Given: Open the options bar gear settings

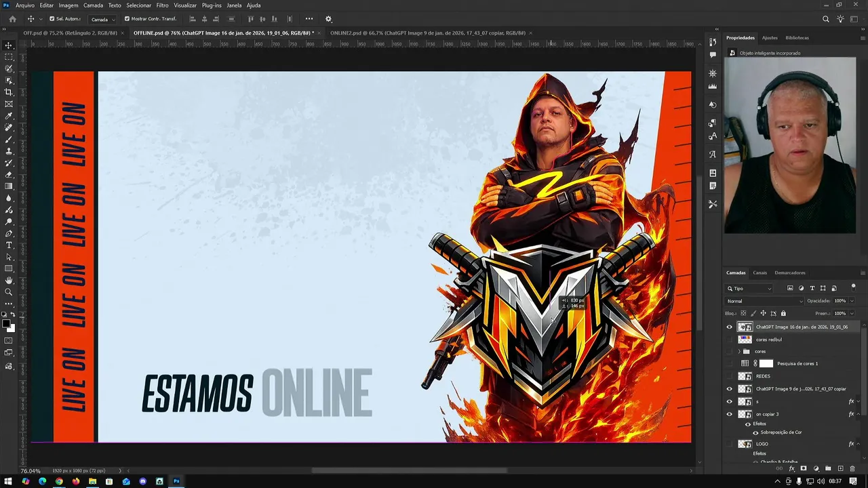Looking at the screenshot, I should [x=329, y=19].
